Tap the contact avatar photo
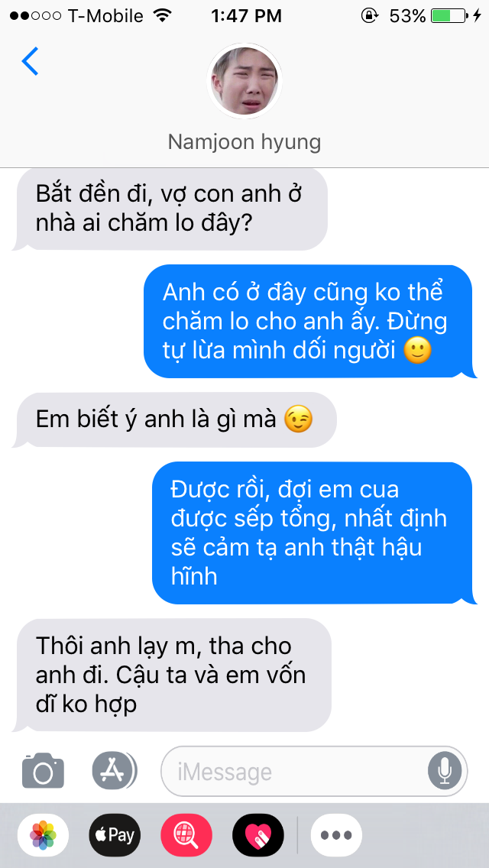Viewport: 489px width, 868px height. point(244,81)
